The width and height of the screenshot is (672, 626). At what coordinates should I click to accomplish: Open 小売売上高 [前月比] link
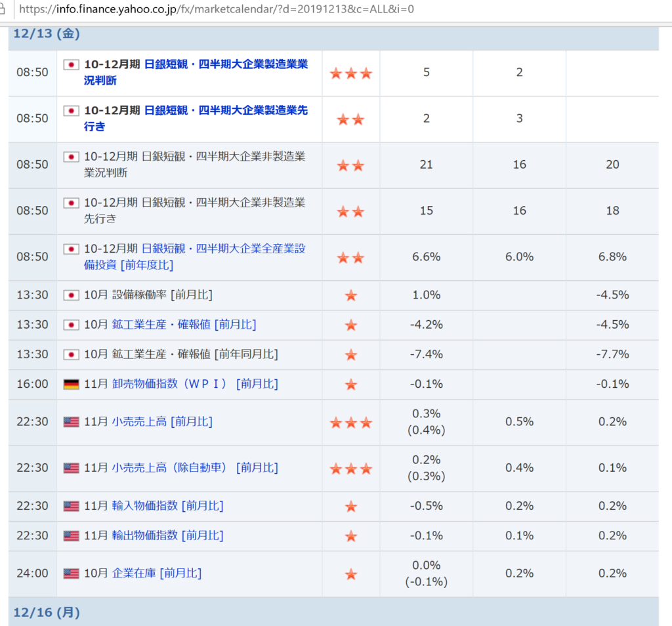[x=162, y=422]
